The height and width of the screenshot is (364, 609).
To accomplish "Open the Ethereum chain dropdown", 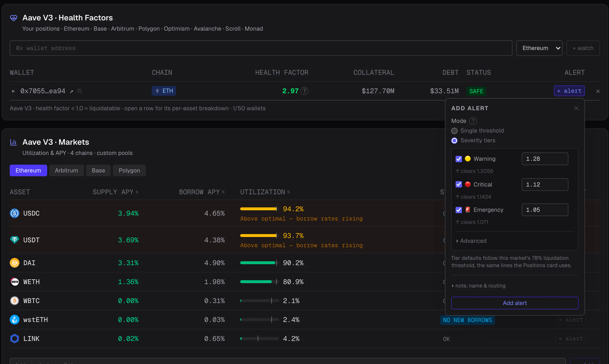I will (x=539, y=48).
